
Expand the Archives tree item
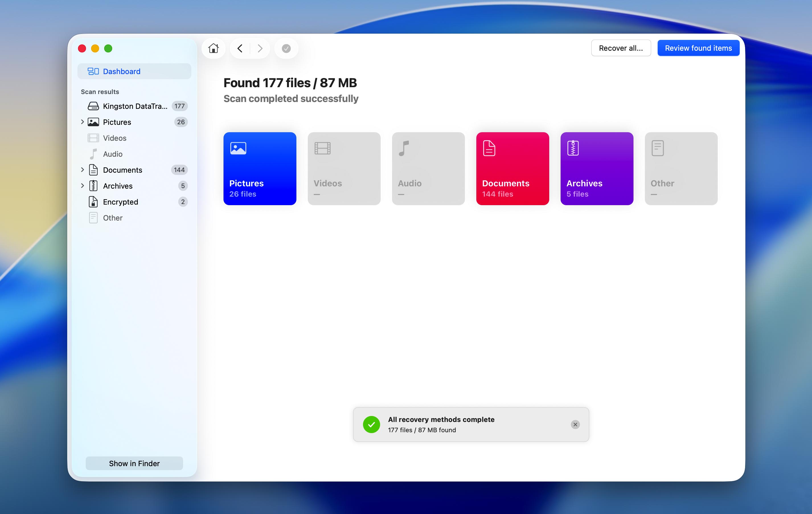[x=82, y=185]
